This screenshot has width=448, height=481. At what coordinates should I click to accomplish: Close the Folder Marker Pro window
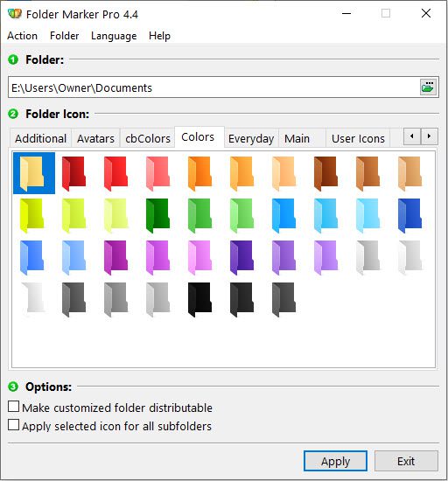(x=426, y=13)
